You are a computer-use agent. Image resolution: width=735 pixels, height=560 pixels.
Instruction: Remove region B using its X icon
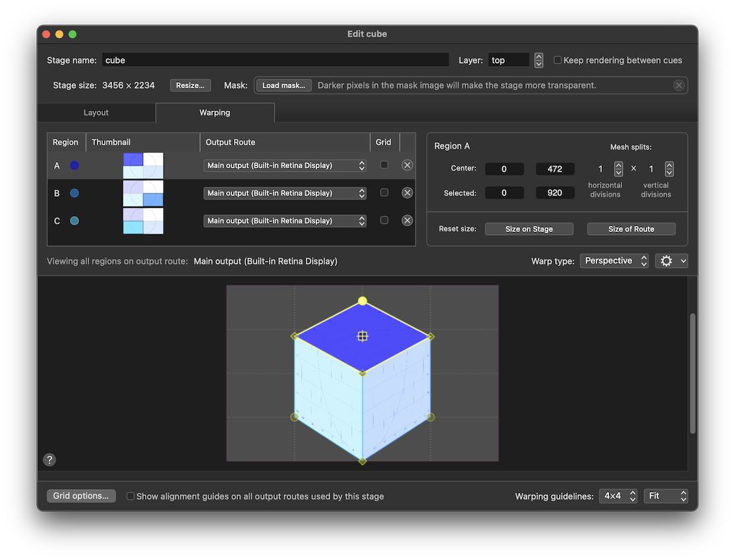click(407, 192)
